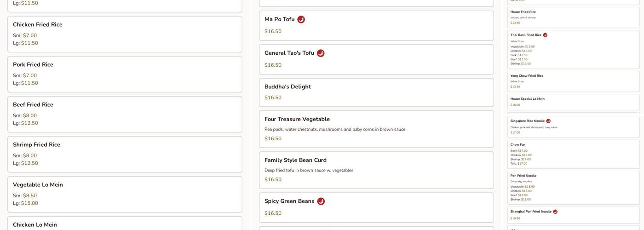Click the Chicken Lo Mein item title

pos(35,225)
